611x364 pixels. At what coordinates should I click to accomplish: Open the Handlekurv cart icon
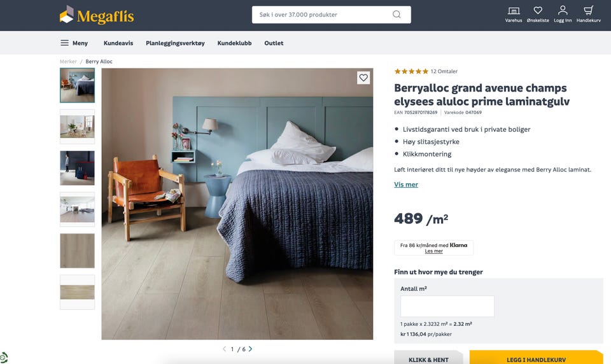pos(588,15)
